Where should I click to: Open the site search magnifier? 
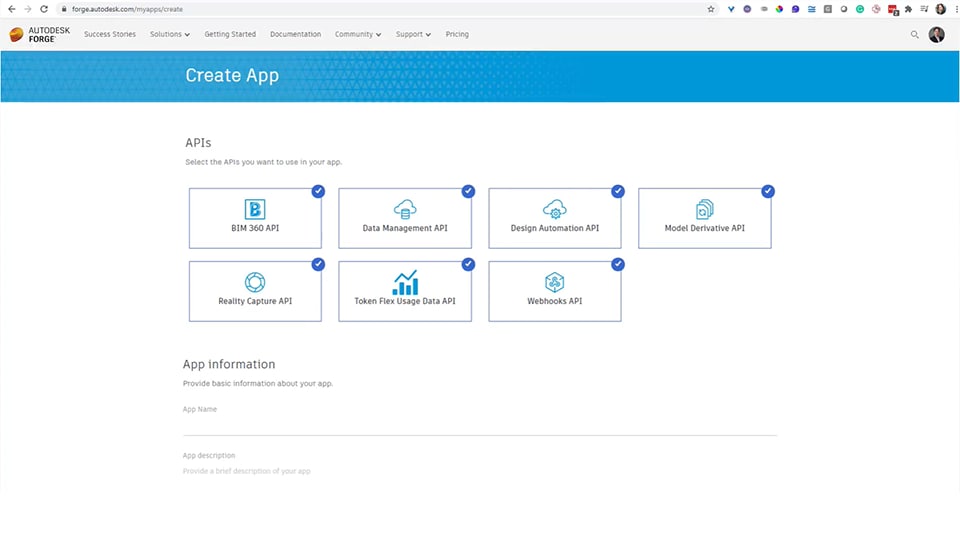point(915,35)
